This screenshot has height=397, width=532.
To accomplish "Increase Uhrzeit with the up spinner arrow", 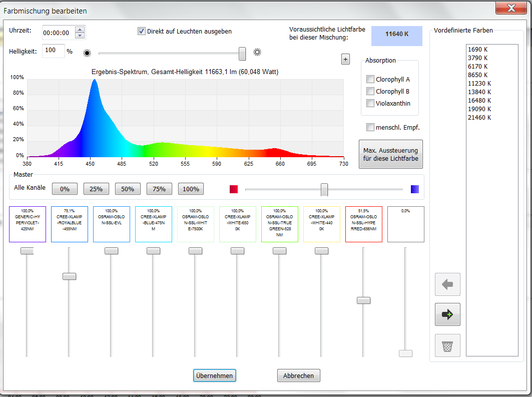I will pos(80,29).
